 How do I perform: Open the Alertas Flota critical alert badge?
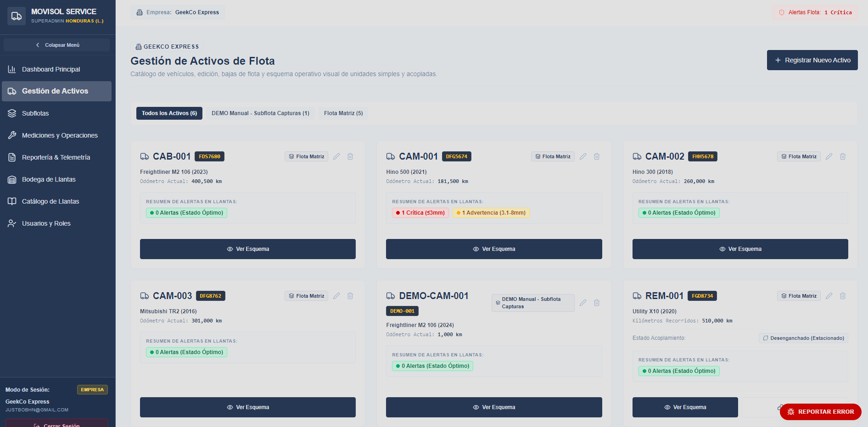point(815,12)
